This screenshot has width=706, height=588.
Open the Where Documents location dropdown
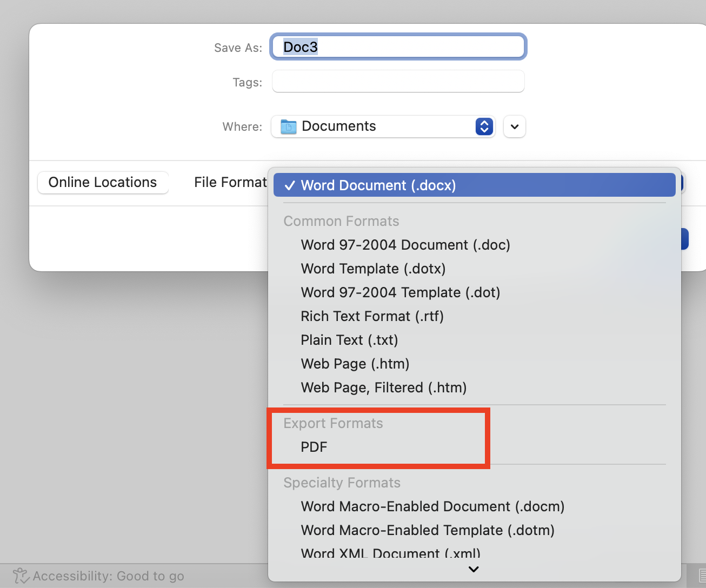[x=383, y=126]
